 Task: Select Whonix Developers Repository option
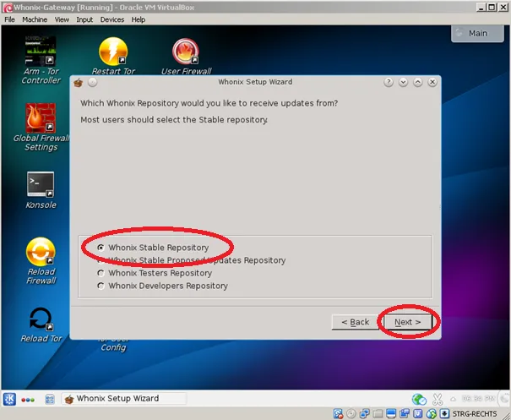[x=162, y=286]
